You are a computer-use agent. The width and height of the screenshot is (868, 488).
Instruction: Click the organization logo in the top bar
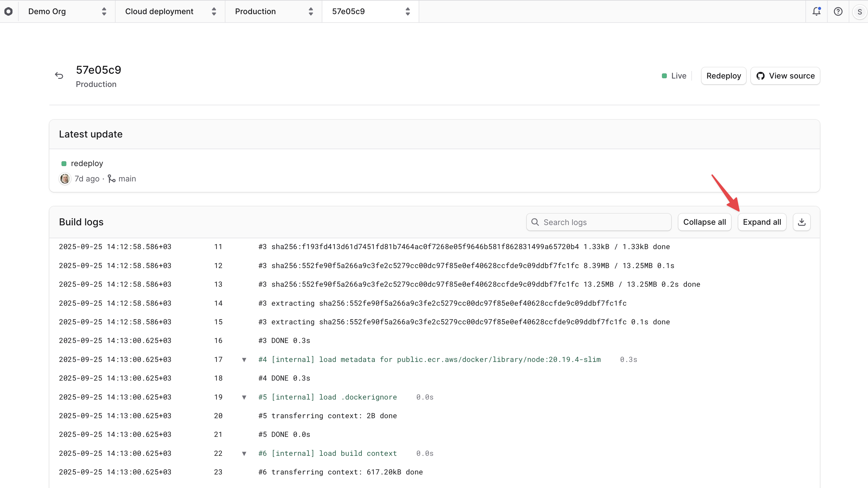[x=9, y=11]
